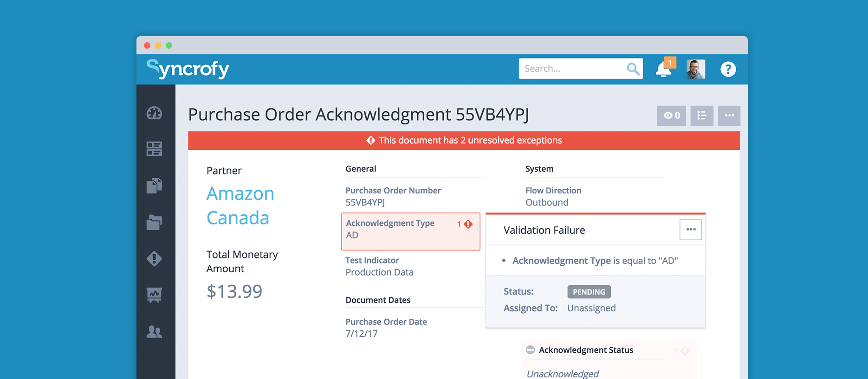This screenshot has width=868, height=379.
Task: Click the search magnifier icon
Action: [633, 69]
